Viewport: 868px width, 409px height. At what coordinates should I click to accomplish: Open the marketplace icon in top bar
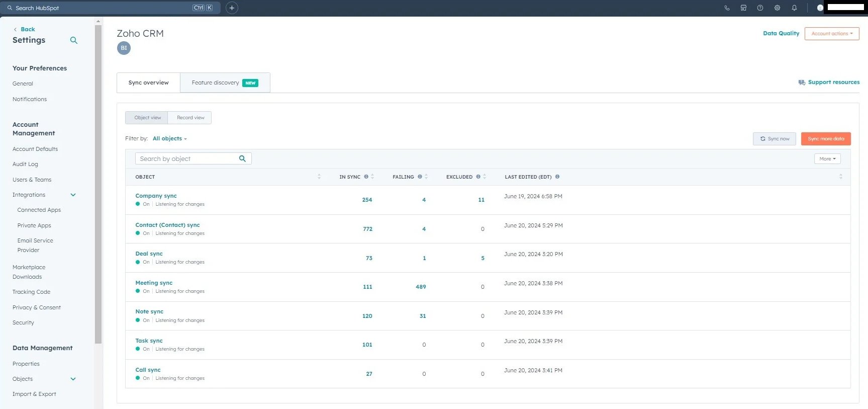click(x=743, y=8)
